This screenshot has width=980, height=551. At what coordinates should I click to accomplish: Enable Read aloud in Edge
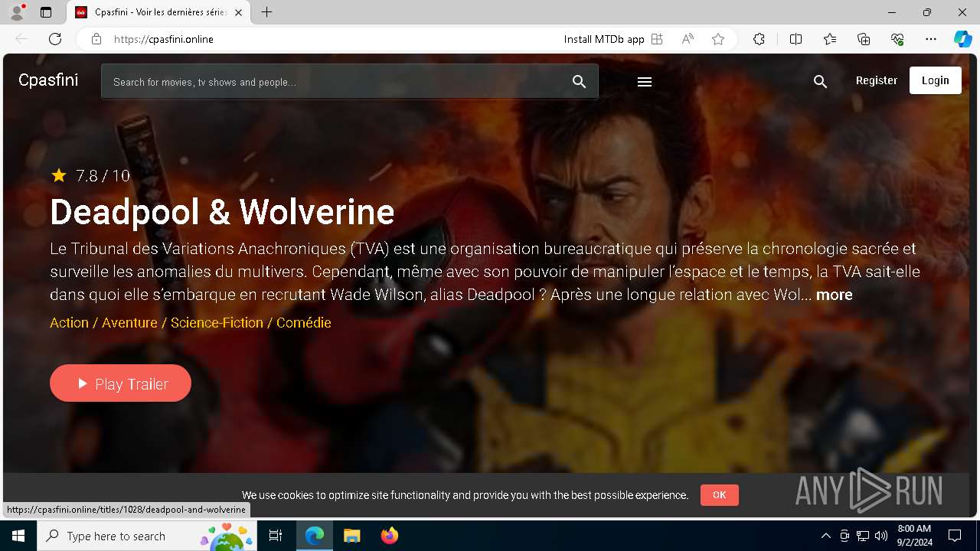(688, 39)
